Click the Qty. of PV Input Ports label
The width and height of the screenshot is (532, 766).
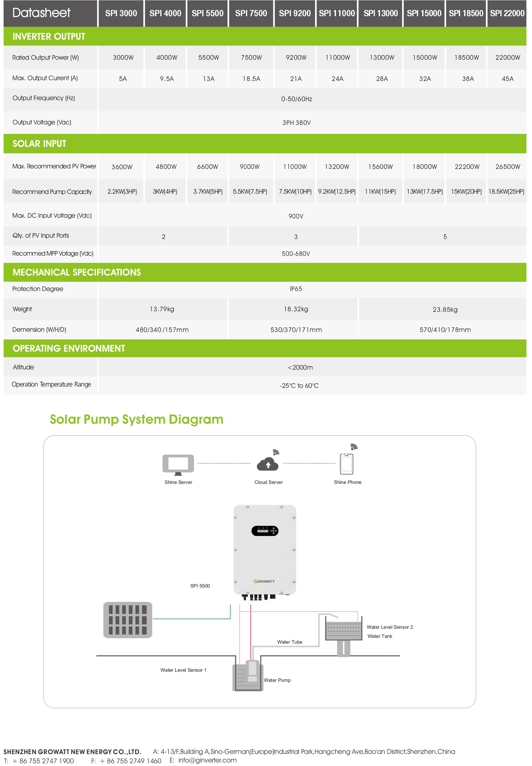coord(41,236)
